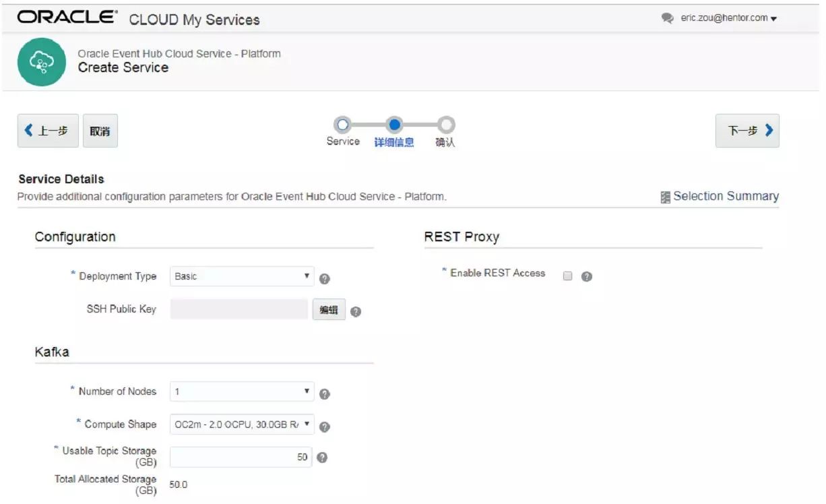The width and height of the screenshot is (826, 504).
Task: Click help icon next to Usable Topic Storage
Action: click(x=322, y=458)
